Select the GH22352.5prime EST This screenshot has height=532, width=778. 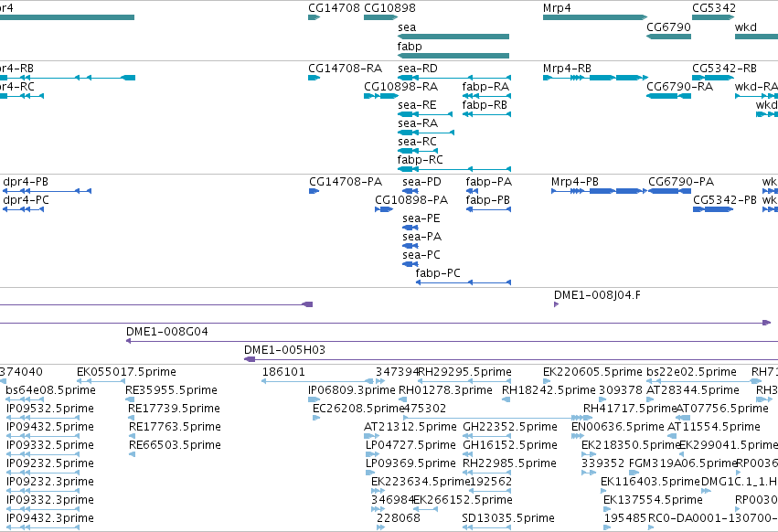(x=486, y=436)
